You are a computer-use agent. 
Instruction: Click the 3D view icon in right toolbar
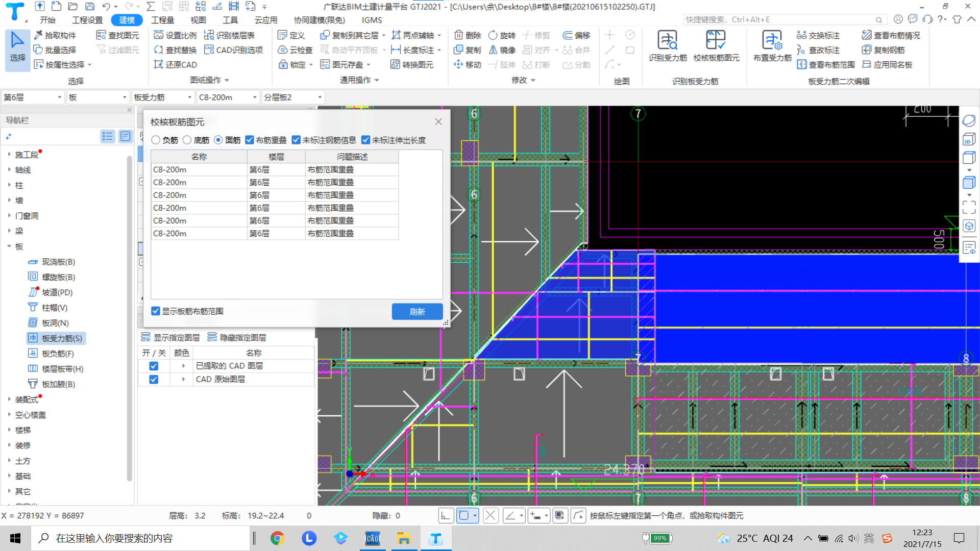click(969, 139)
